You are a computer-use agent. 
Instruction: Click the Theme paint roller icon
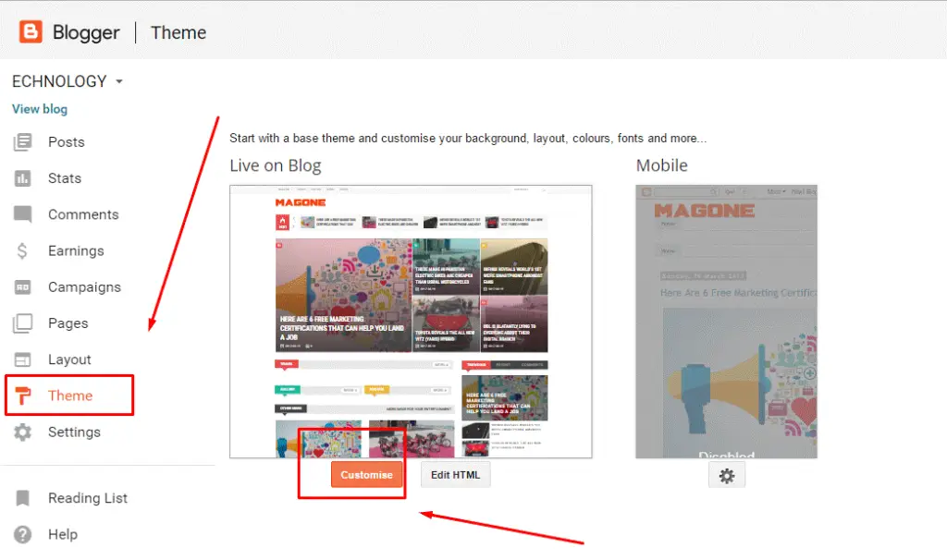coord(22,396)
